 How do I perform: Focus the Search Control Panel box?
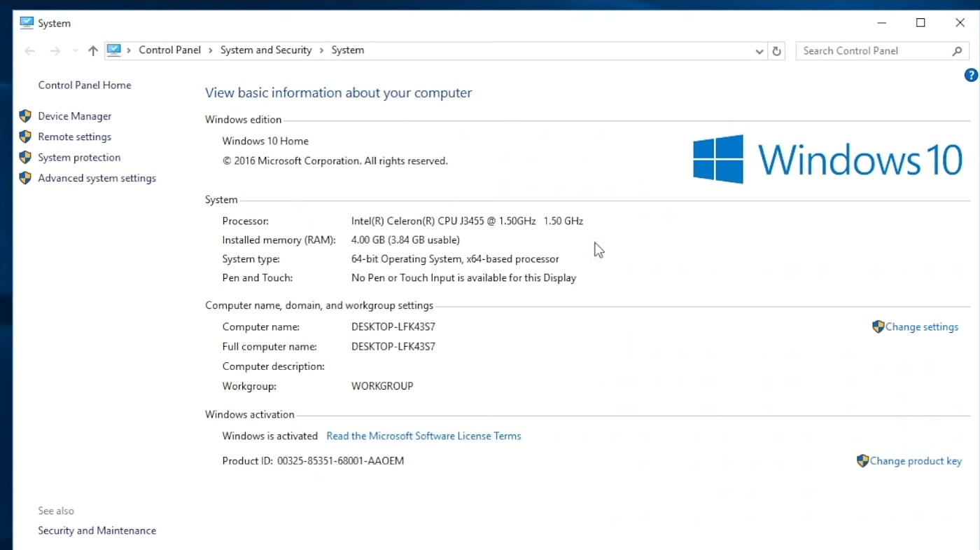point(883,50)
